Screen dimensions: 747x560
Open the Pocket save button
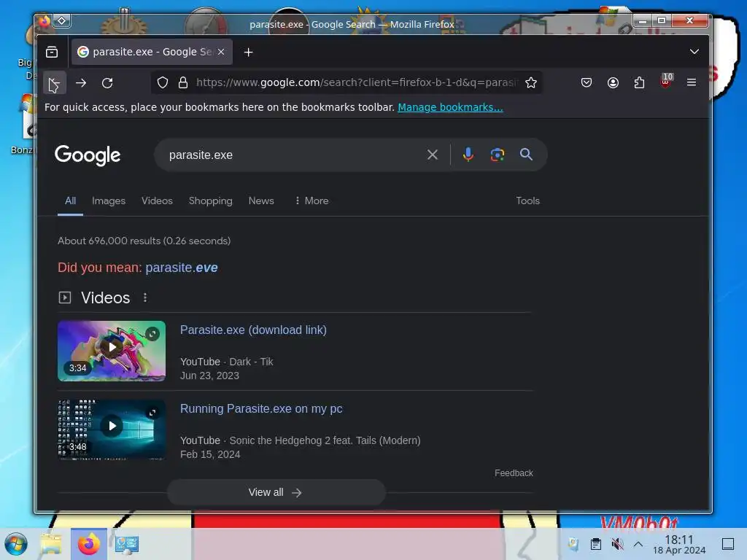click(587, 83)
